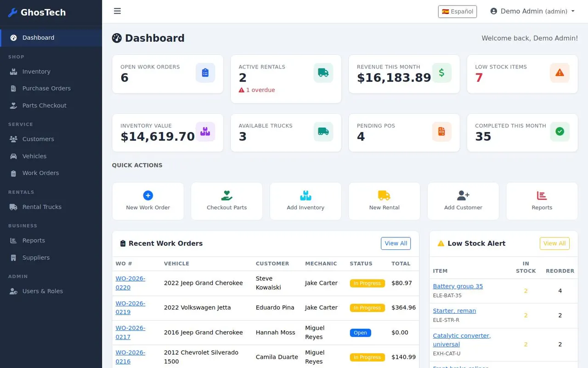Click the Available Trucks truck icon
Viewport: 588px width, 368px height.
pyautogui.click(x=323, y=132)
